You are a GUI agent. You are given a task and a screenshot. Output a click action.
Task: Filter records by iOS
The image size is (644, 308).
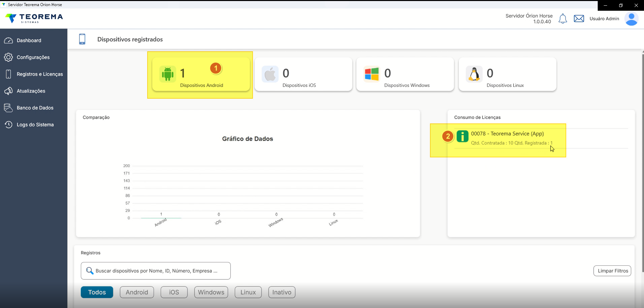coord(174,292)
